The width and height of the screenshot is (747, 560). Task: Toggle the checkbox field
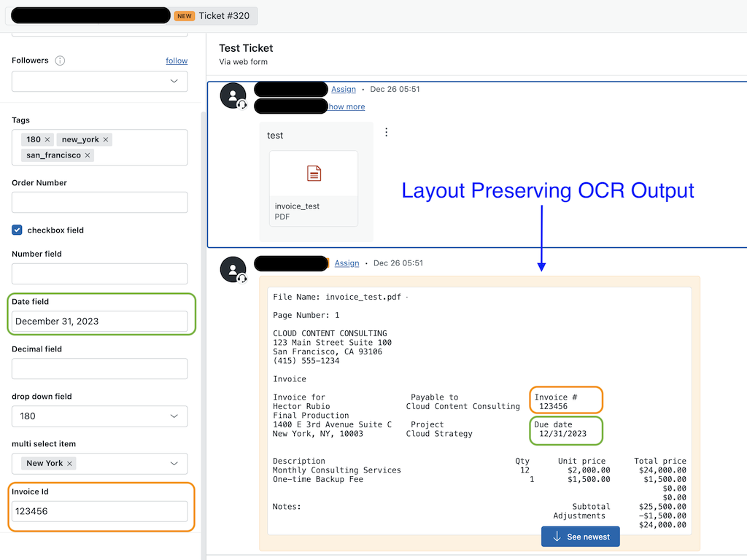pos(18,230)
